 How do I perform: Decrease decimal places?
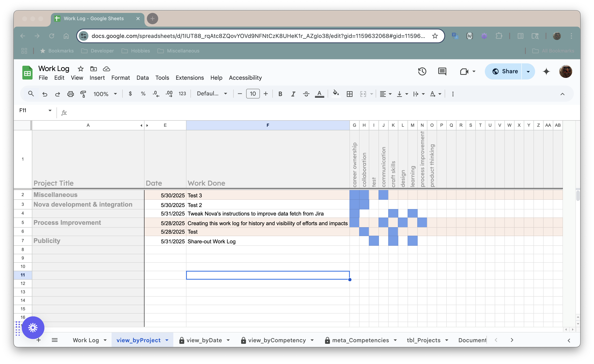pyautogui.click(x=156, y=94)
